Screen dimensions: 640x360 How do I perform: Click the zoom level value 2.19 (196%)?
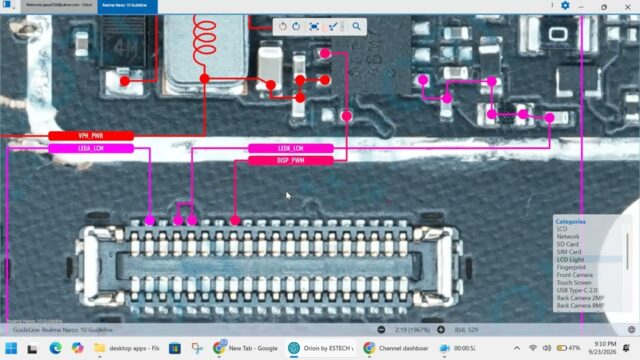pyautogui.click(x=412, y=330)
